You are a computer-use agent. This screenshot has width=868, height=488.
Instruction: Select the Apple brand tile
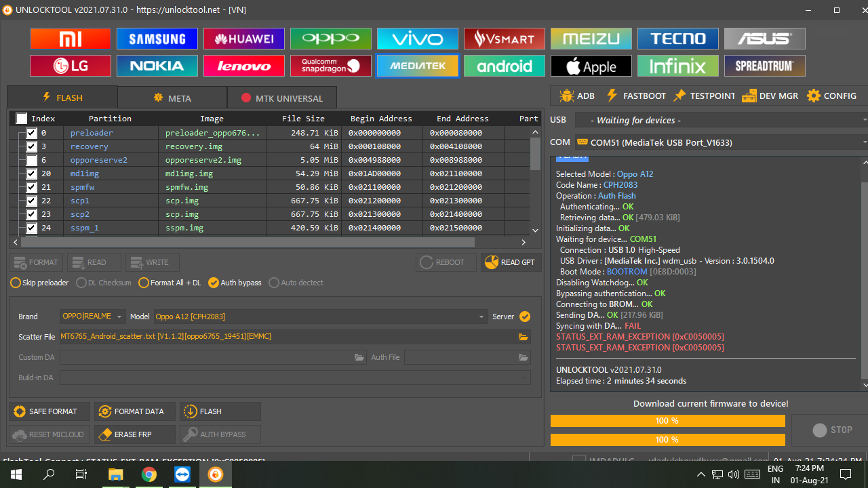(591, 66)
